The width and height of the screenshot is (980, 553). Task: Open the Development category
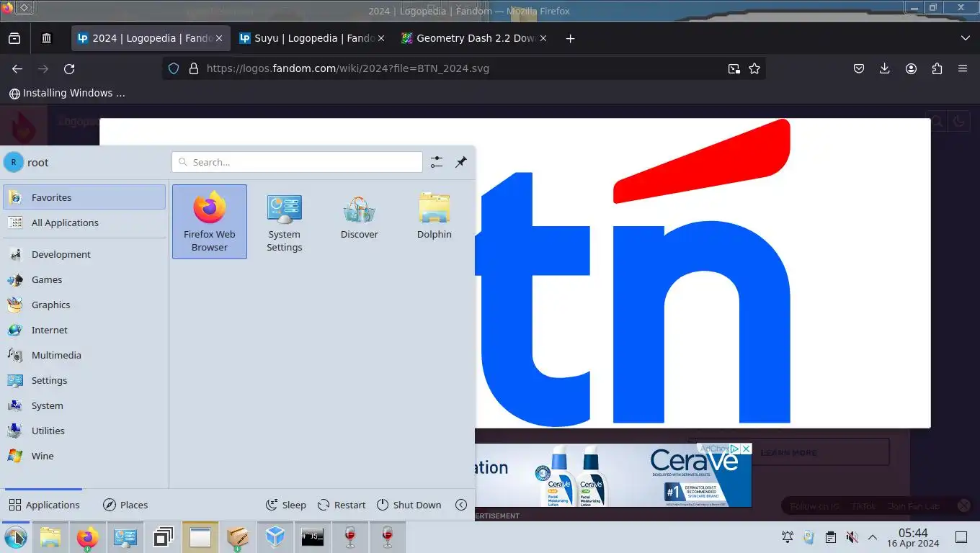(x=84, y=254)
